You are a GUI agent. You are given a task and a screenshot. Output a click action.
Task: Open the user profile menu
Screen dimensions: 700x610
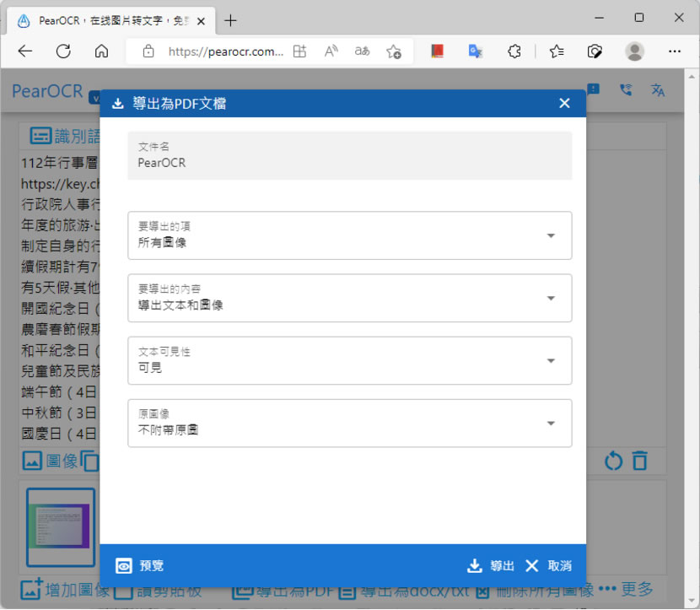tap(634, 51)
